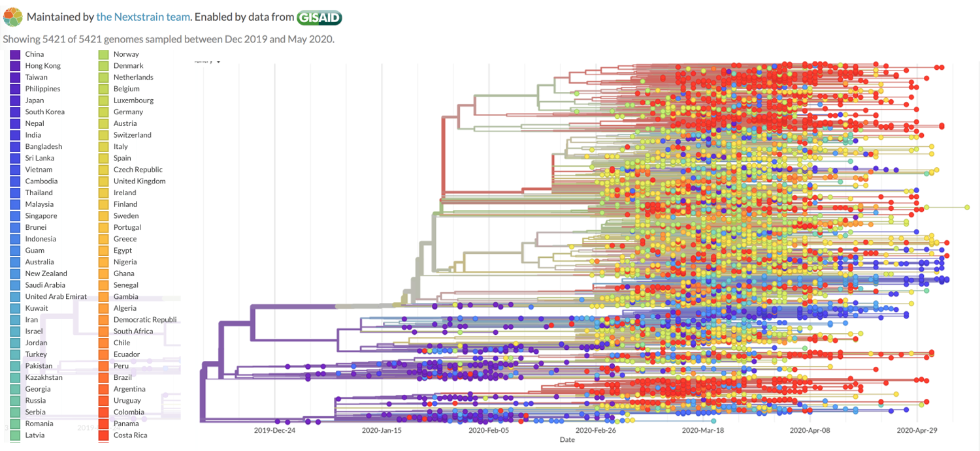Click the 2020-Mar-18 date axis label
The width and height of the screenshot is (980, 451).
[x=702, y=431]
